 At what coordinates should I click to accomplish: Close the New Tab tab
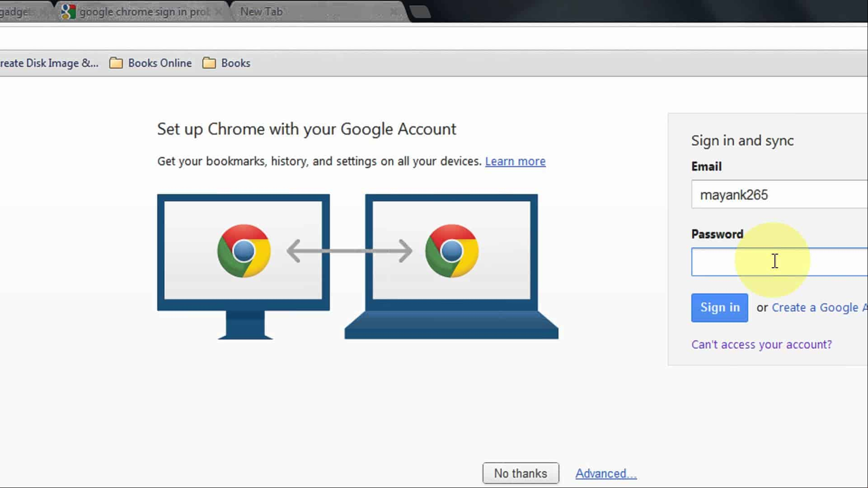coord(394,12)
